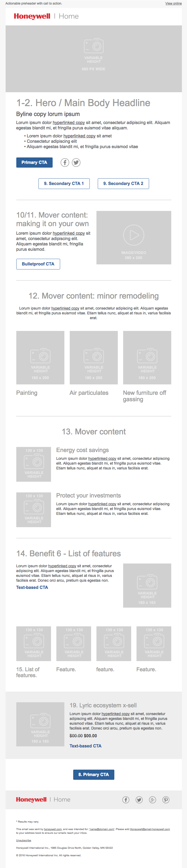The height and width of the screenshot is (868, 187).
Task: Select the image placeholder beside Energy cost savings
Action: tap(34, 464)
